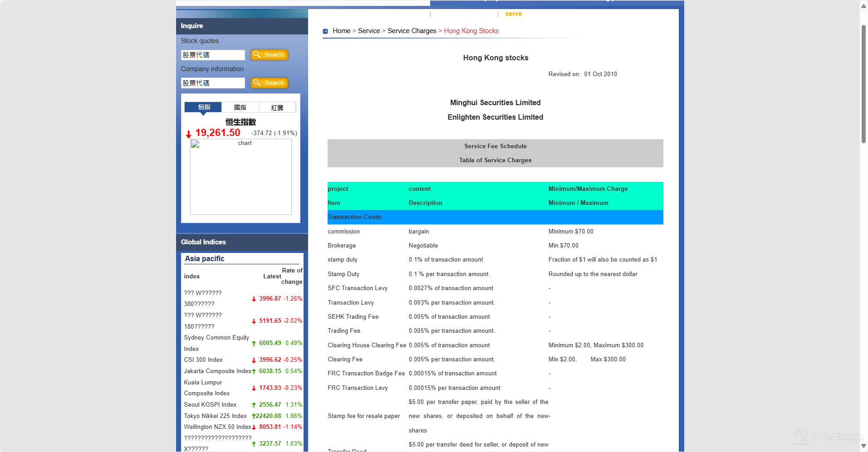
Task: Click the 'Minimum $70.00' commission cell
Action: tap(571, 232)
